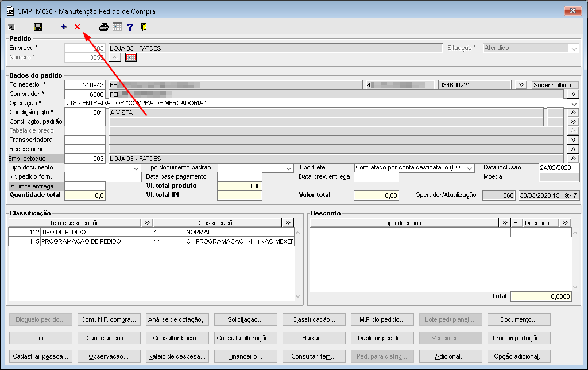
Task: Click the search button next to Número field
Action: point(115,57)
